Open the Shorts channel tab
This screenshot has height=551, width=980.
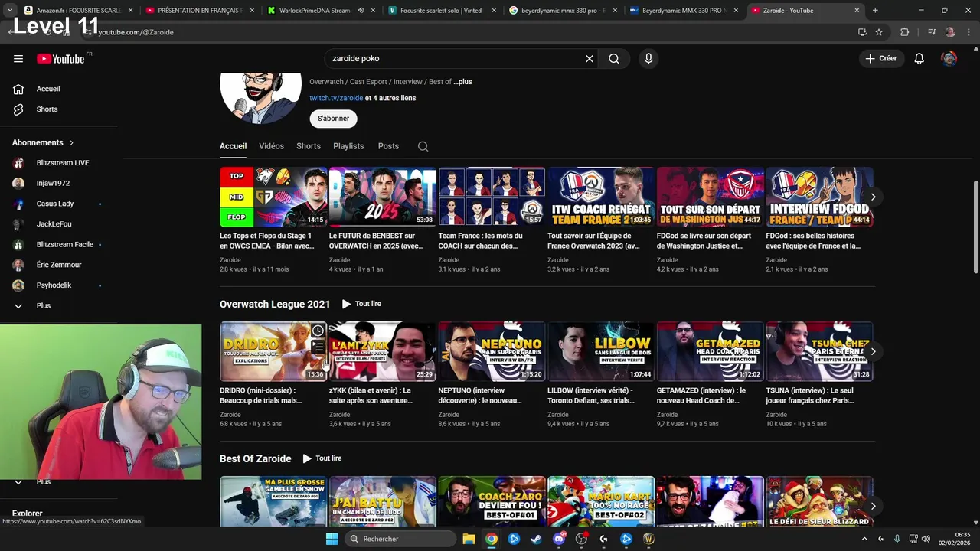(309, 146)
